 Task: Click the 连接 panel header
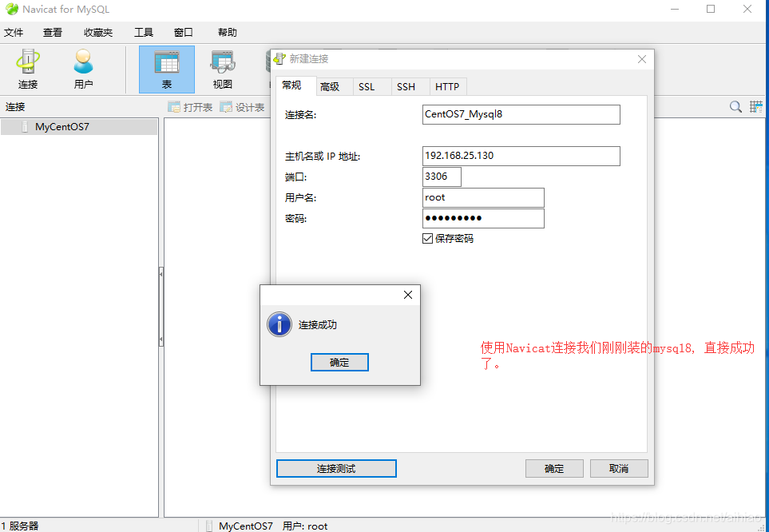15,107
